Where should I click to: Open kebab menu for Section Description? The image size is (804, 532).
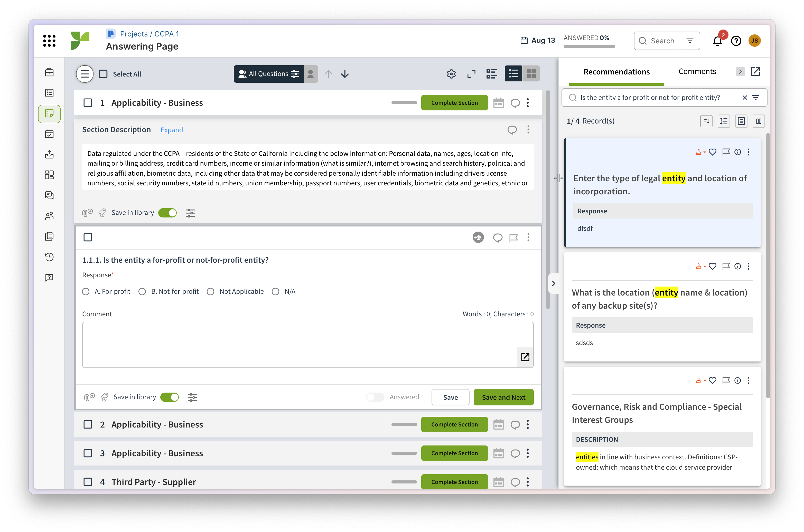point(528,130)
